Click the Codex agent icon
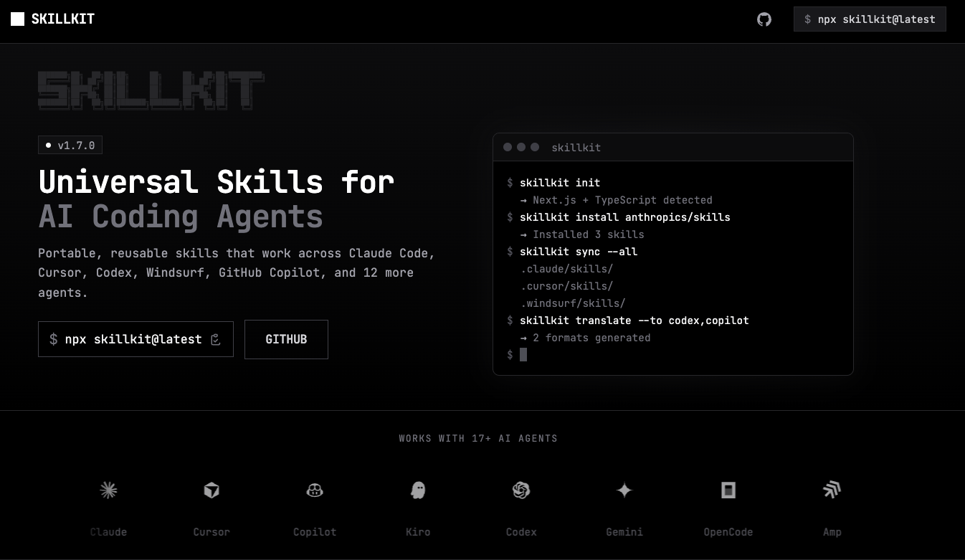 tap(521, 490)
